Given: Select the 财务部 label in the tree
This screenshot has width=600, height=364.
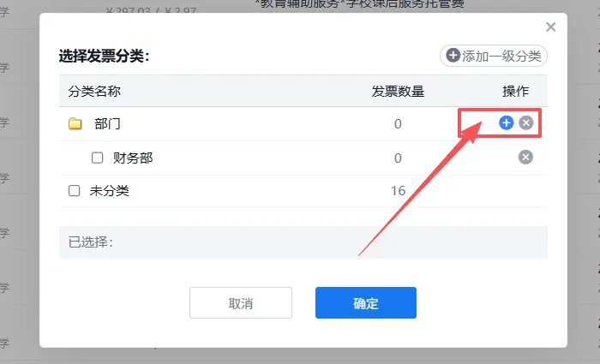Looking at the screenshot, I should 133,158.
